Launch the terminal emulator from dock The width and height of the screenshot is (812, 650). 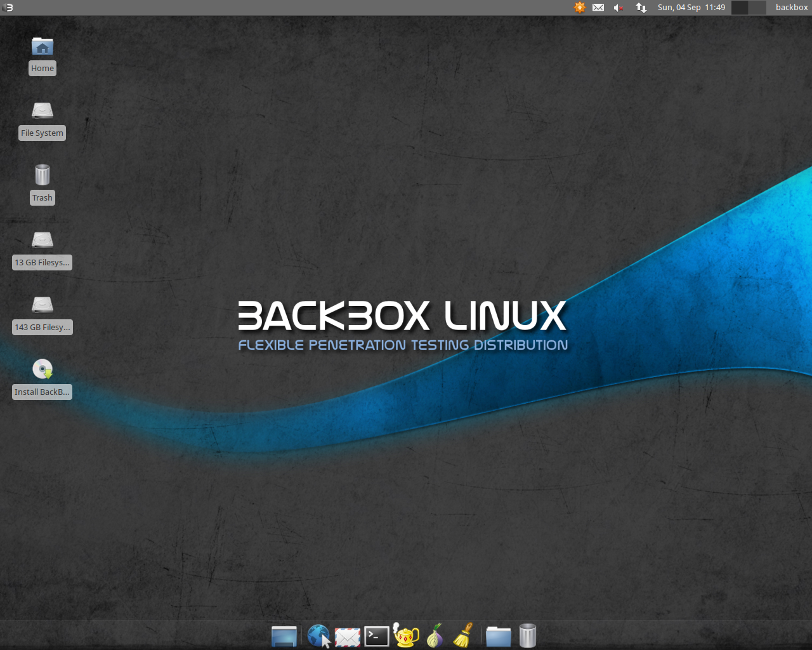pyautogui.click(x=377, y=636)
